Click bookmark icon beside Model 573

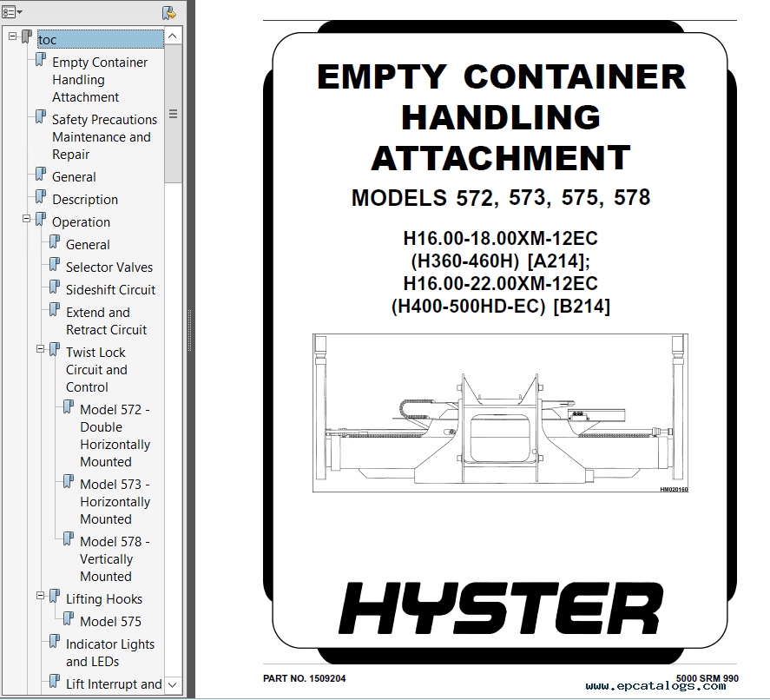tap(69, 481)
